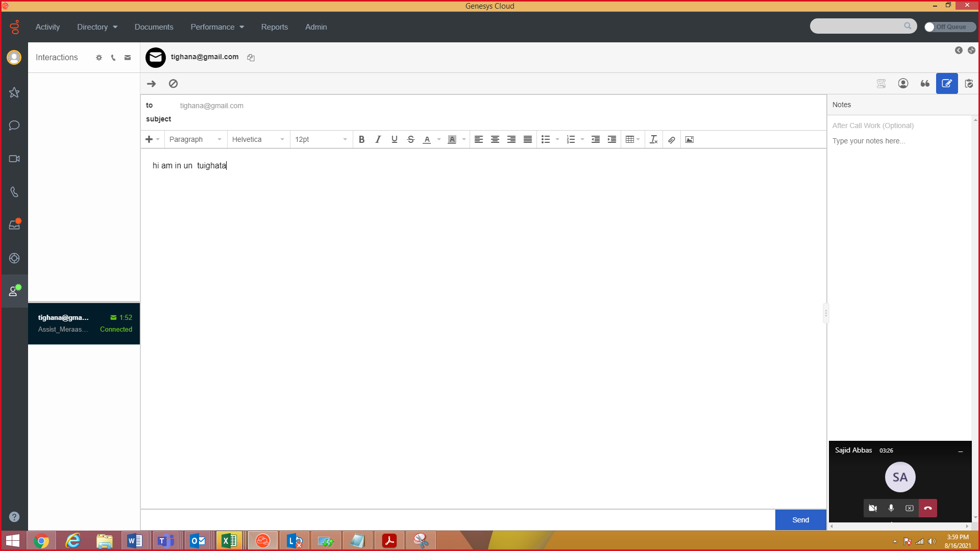
Task: Mute microphone in call widget
Action: [891, 508]
